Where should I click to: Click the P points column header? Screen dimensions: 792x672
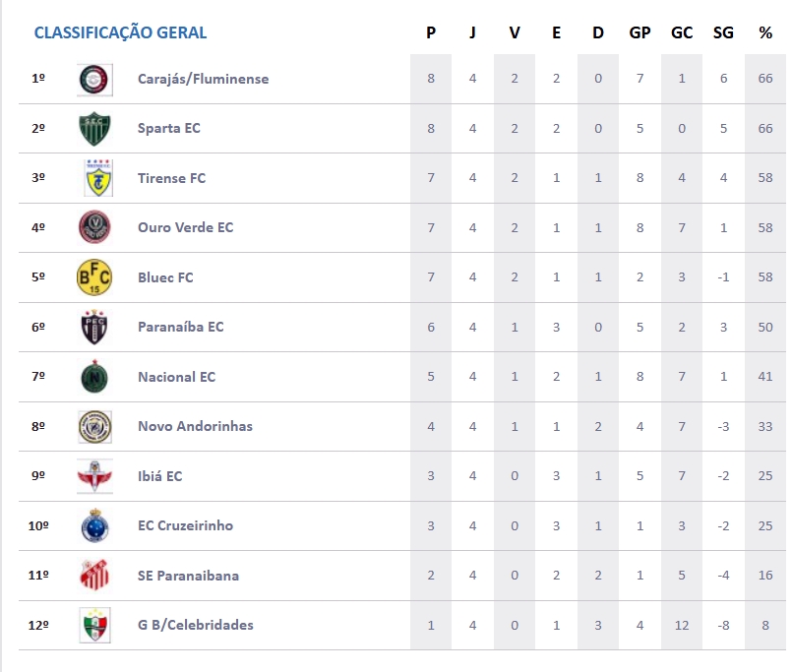click(x=431, y=32)
